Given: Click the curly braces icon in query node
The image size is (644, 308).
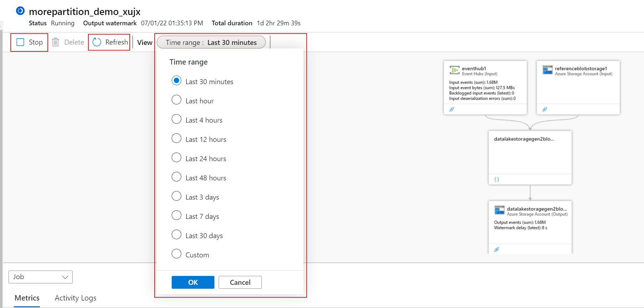Looking at the screenshot, I should pyautogui.click(x=497, y=179).
